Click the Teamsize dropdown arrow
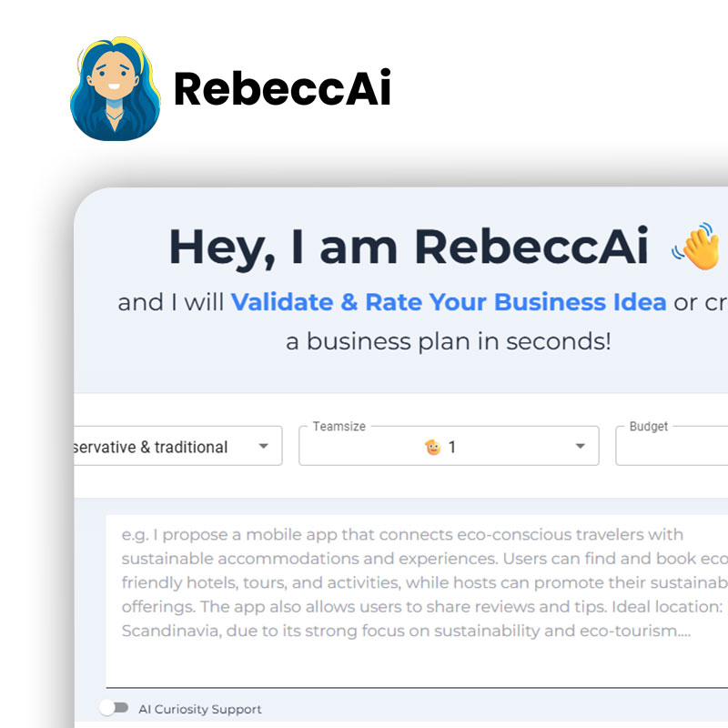728x728 pixels. click(x=581, y=446)
